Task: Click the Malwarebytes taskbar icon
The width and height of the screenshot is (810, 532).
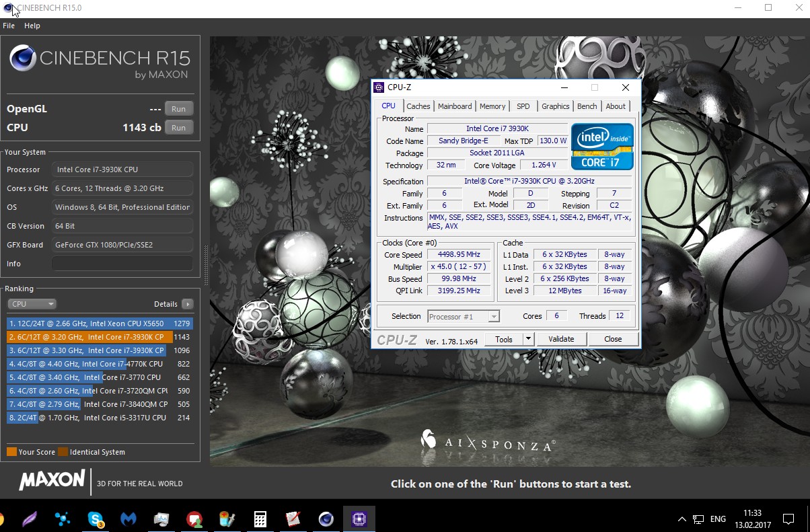Action: click(128, 519)
